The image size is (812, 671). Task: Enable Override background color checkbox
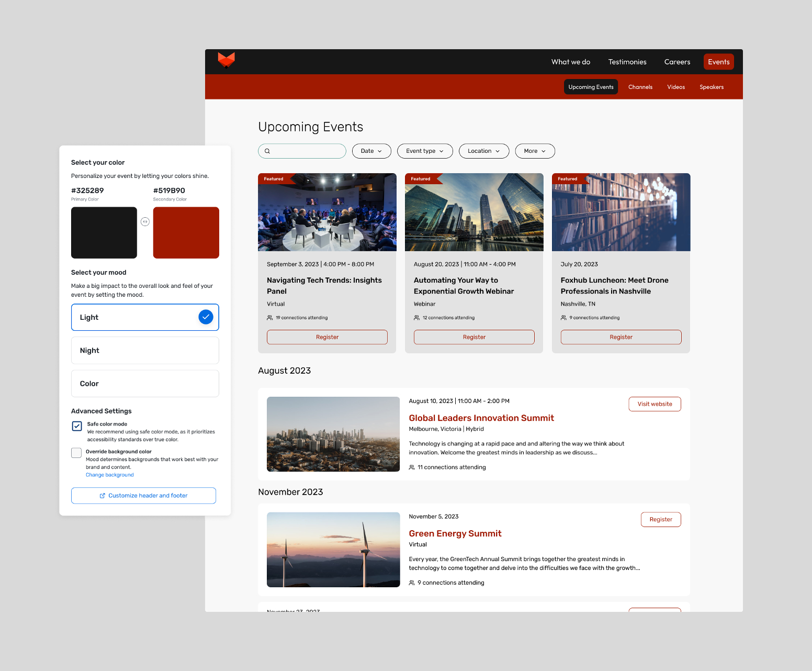(x=76, y=453)
